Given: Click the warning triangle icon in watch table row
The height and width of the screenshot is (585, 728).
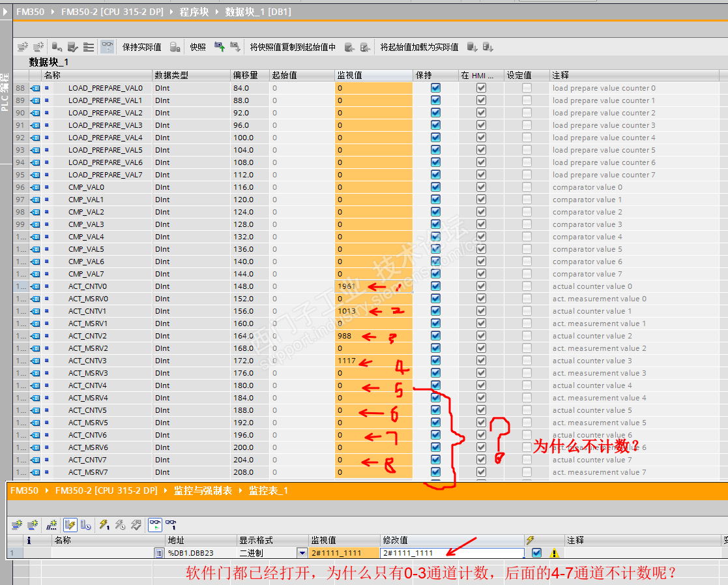Looking at the screenshot, I should click(x=554, y=554).
